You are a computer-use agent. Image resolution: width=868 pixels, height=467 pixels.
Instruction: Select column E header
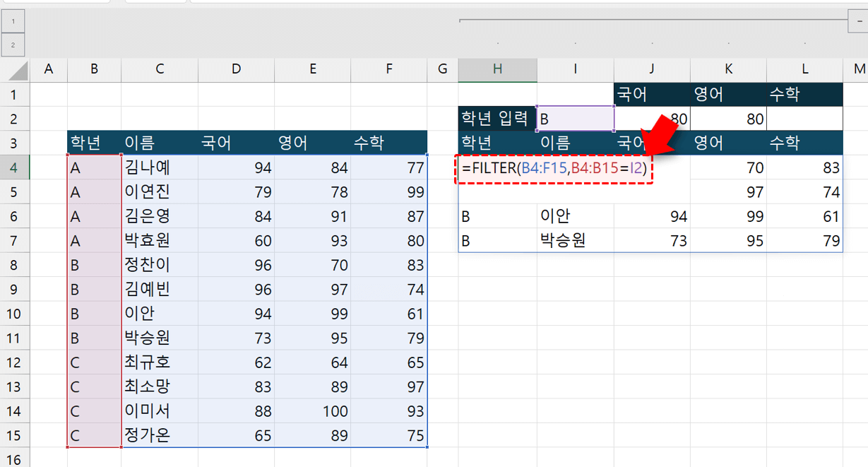click(312, 69)
